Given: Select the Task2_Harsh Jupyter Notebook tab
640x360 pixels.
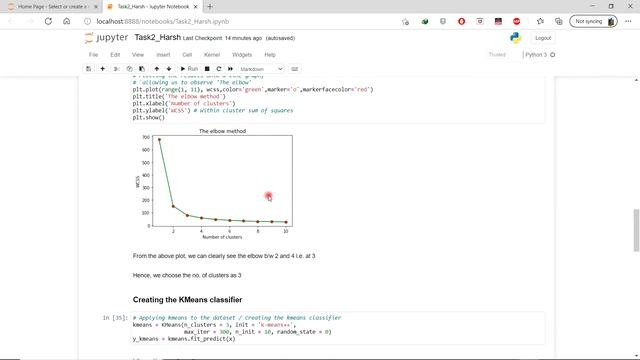Looking at the screenshot, I should (153, 7).
